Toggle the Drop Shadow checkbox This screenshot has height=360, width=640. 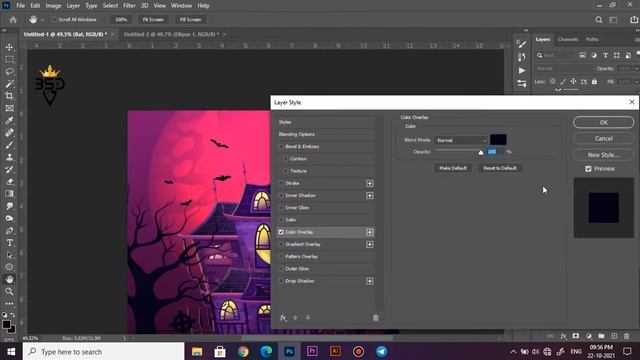pos(281,281)
